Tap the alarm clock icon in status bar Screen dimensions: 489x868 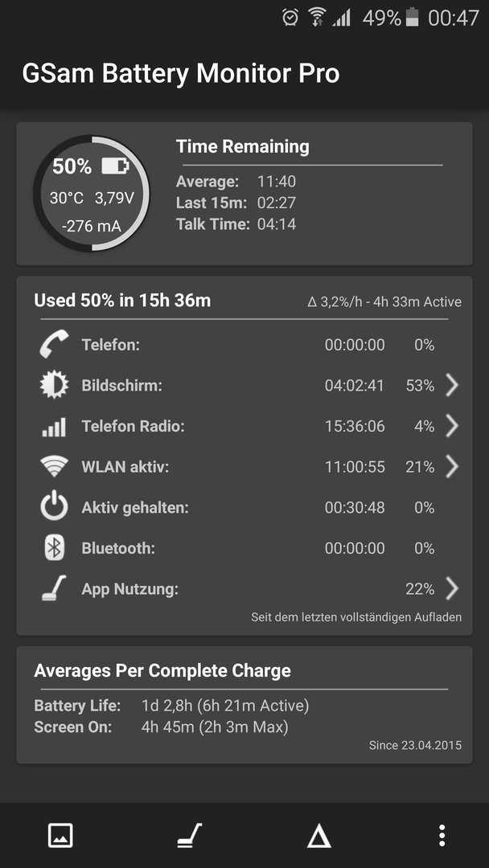click(290, 18)
